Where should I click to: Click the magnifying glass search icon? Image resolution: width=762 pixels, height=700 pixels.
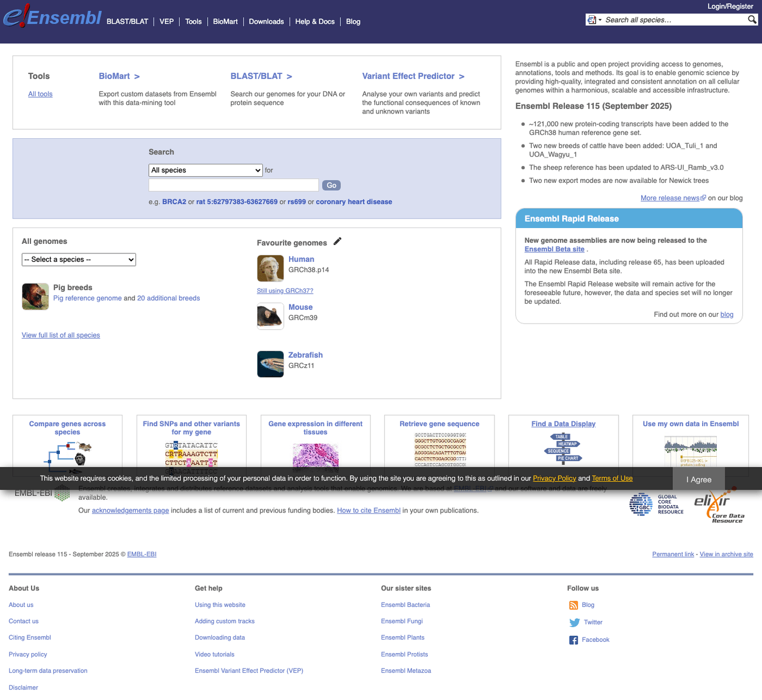coord(752,19)
